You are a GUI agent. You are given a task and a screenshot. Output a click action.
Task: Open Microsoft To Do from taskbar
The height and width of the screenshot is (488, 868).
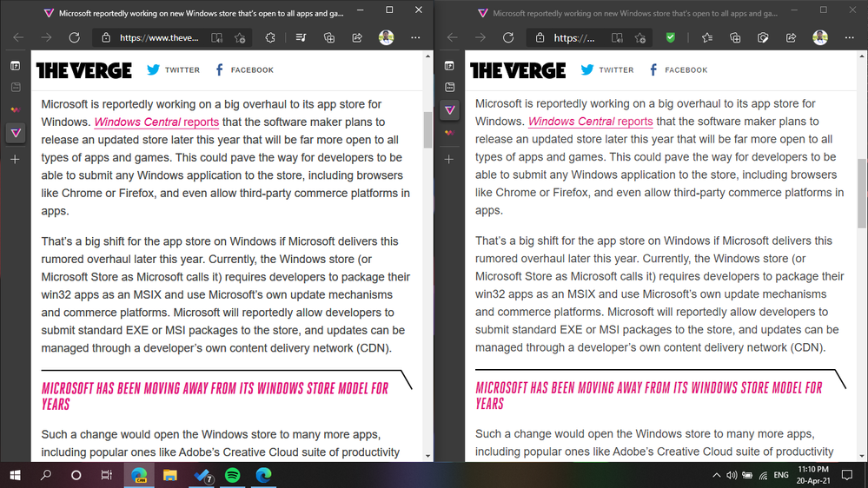[x=202, y=475]
